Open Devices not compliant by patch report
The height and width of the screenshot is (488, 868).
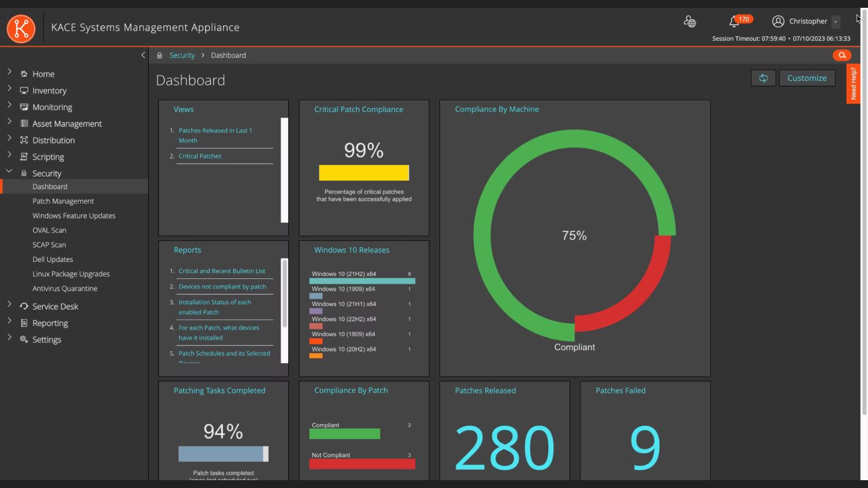click(222, 287)
